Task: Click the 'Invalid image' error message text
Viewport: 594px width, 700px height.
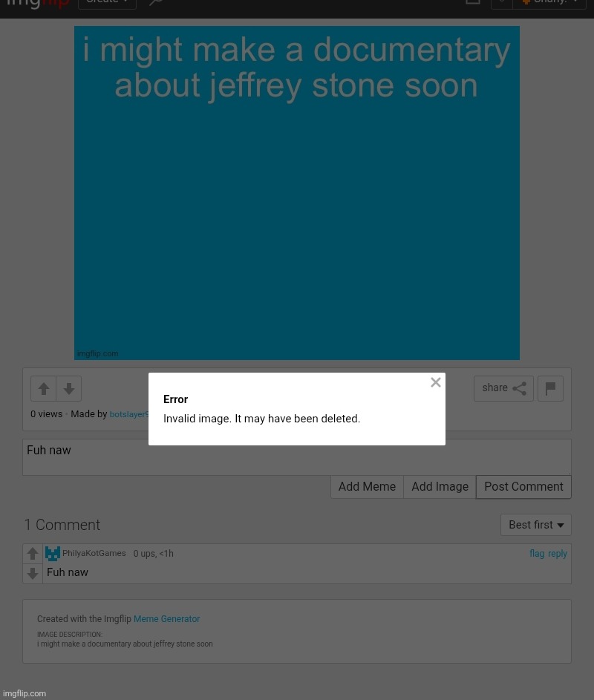Action: [261, 419]
